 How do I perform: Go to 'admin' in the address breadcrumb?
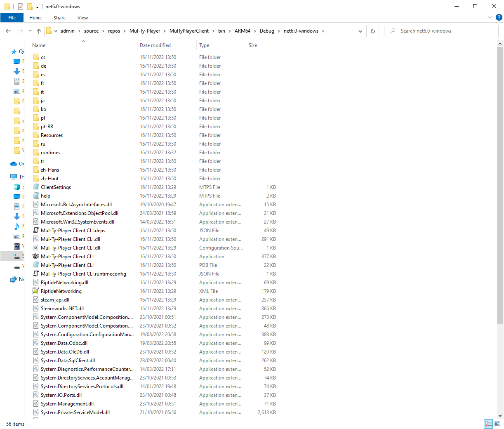[68, 31]
